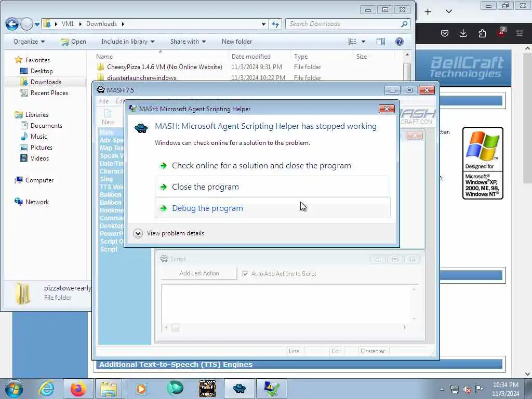The height and width of the screenshot is (399, 532).
Task: Open the Firefox hamburger menu
Action: point(520,33)
